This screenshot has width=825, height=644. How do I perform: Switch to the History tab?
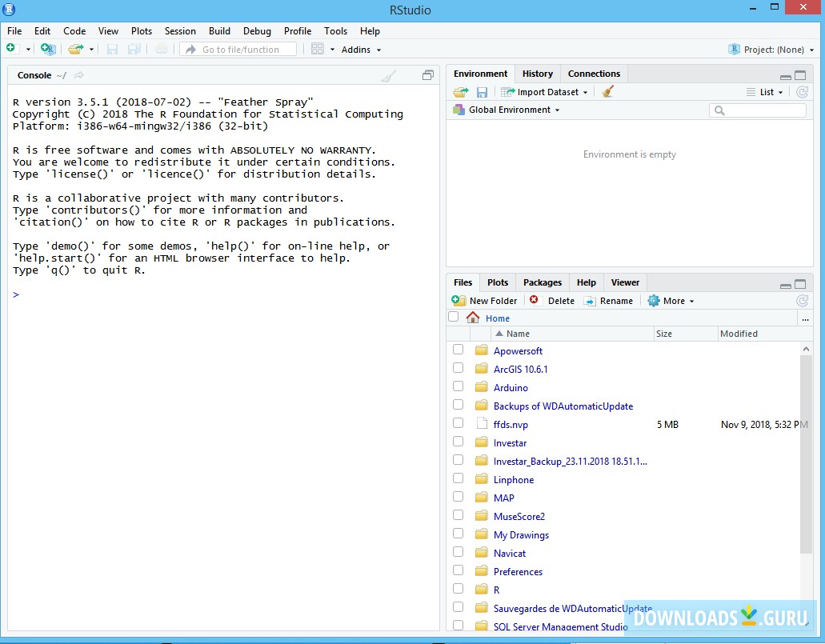pyautogui.click(x=537, y=74)
